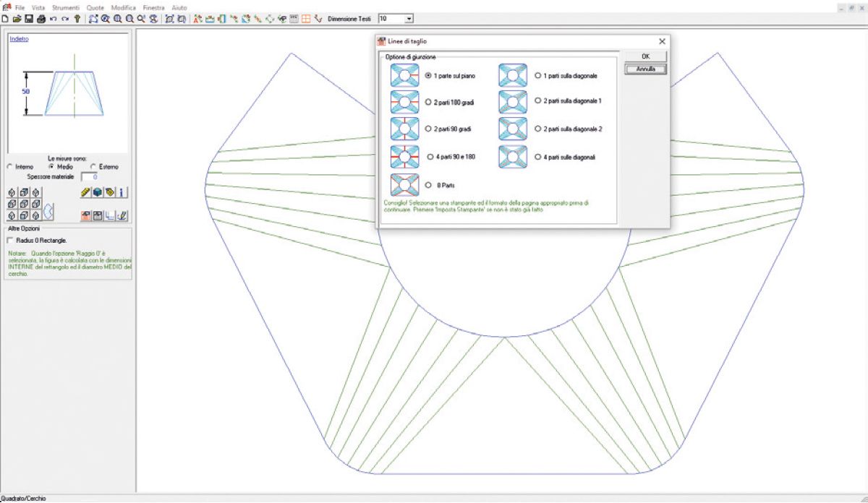Click the 'Spessore materiale' input field
This screenshot has height=503, width=868.
pos(90,176)
